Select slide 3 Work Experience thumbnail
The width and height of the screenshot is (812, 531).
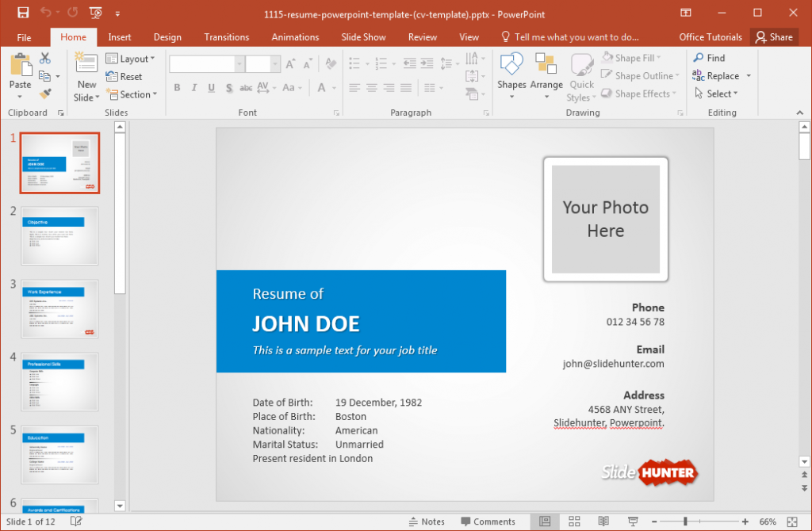click(59, 308)
